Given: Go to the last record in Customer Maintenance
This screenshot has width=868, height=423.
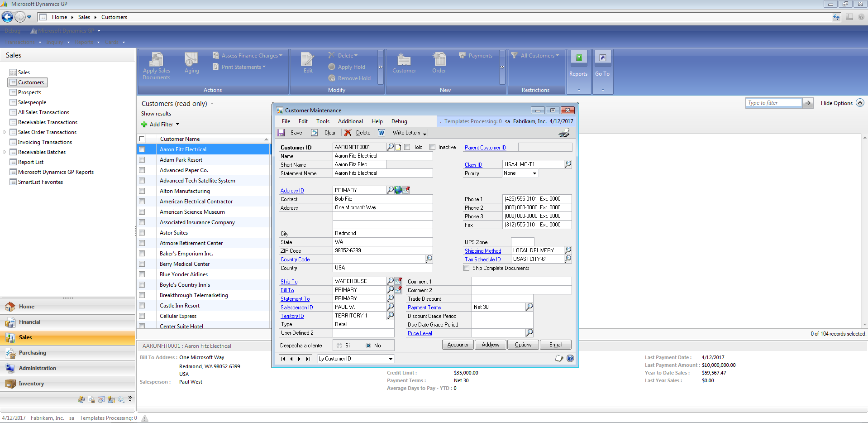Looking at the screenshot, I should pyautogui.click(x=308, y=359).
